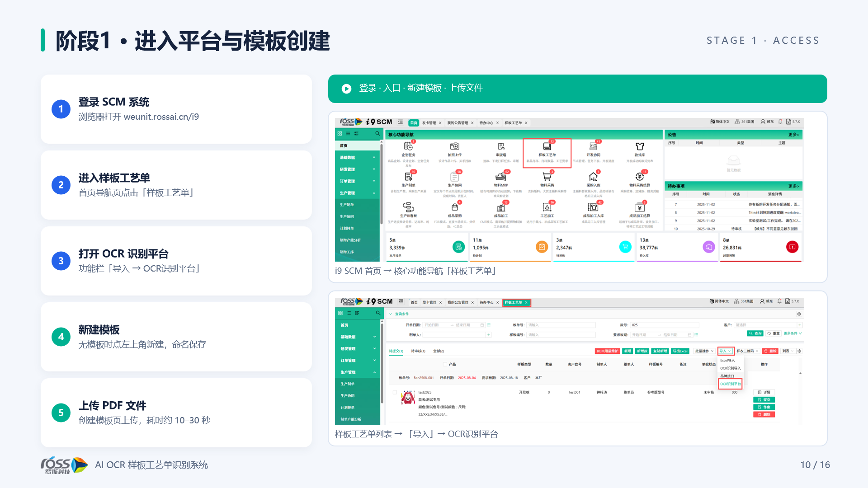Tick the 产品 header select-all checkbox
Screen dimensions: 868x488
tap(445, 364)
